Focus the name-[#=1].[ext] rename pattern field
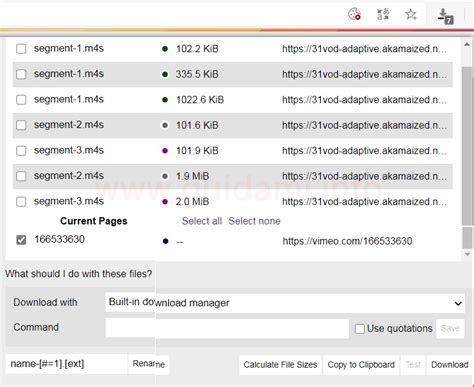 tap(66, 364)
